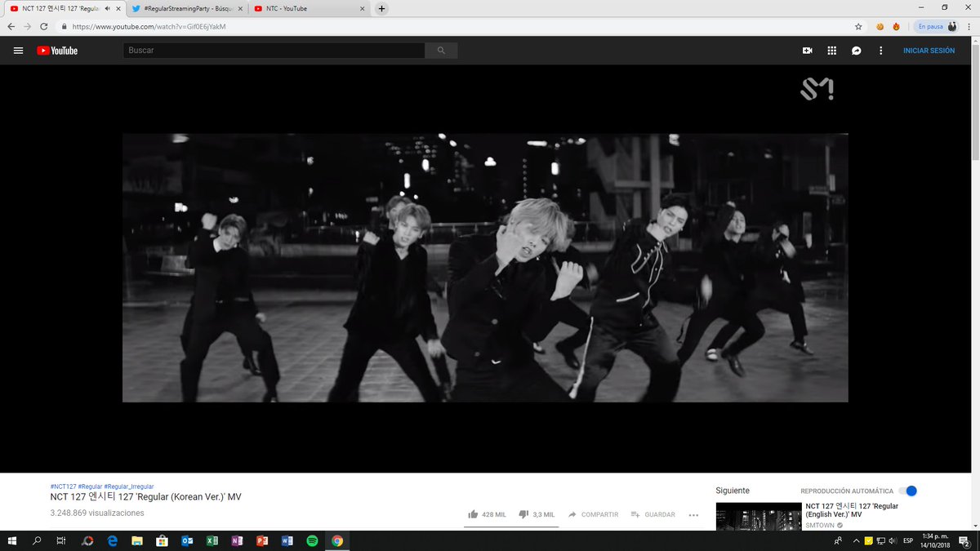
Task: Click the magnifier search button
Action: coord(442,51)
